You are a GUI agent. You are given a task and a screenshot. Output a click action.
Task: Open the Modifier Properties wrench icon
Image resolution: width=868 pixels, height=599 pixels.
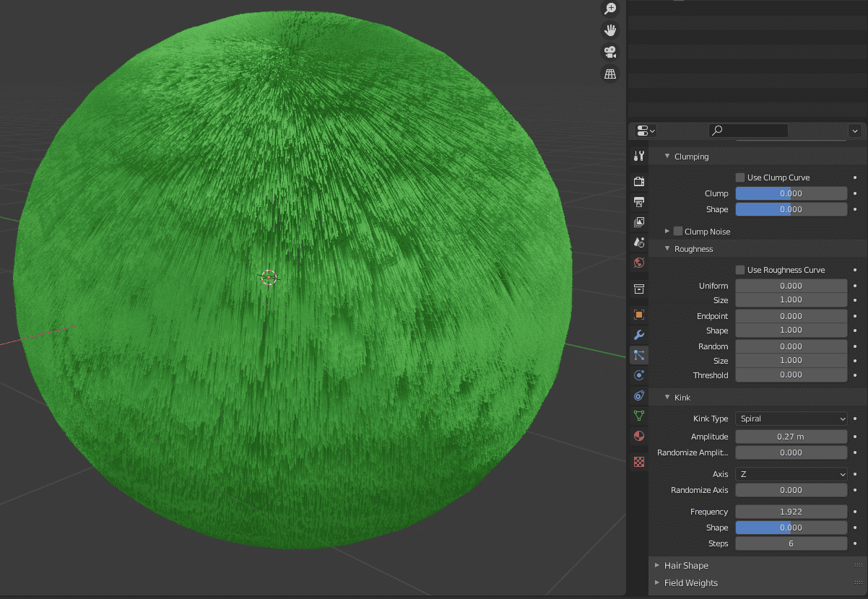tap(638, 335)
